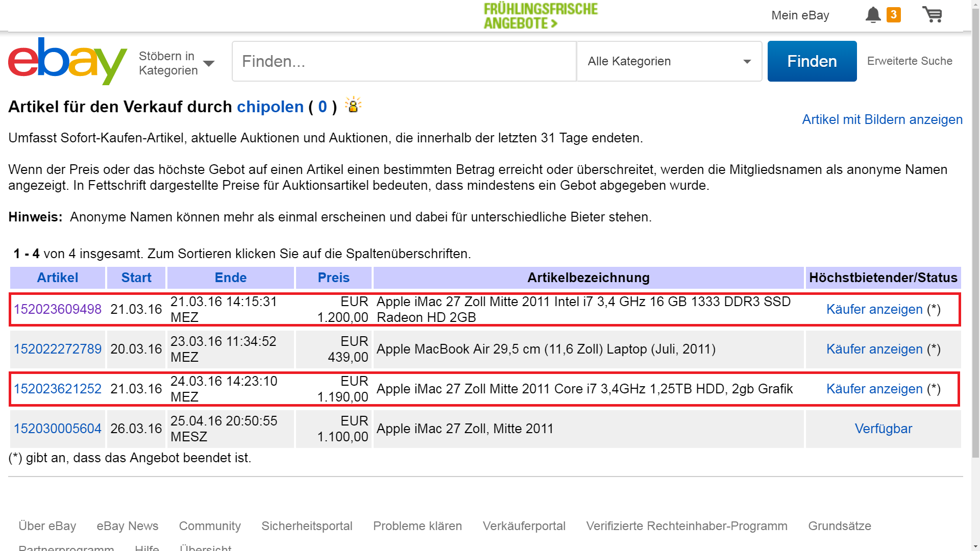
Task: Open item number 152023621252
Action: 58,389
